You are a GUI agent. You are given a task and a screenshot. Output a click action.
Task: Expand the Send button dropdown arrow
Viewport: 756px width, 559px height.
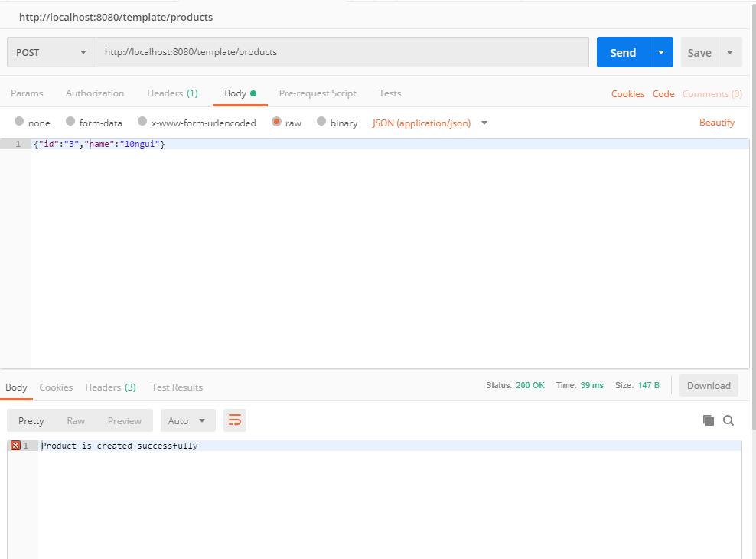coord(661,52)
